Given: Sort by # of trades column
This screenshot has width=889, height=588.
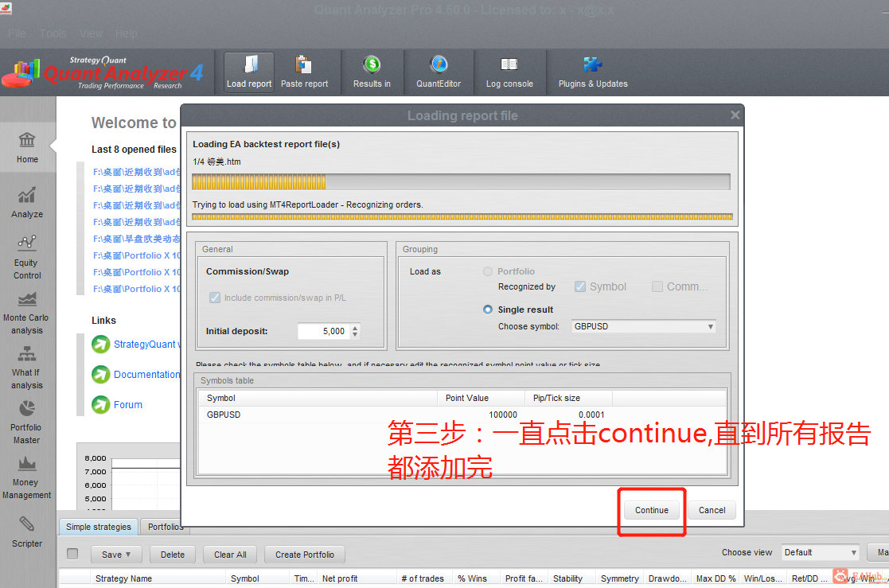Looking at the screenshot, I should tap(424, 578).
